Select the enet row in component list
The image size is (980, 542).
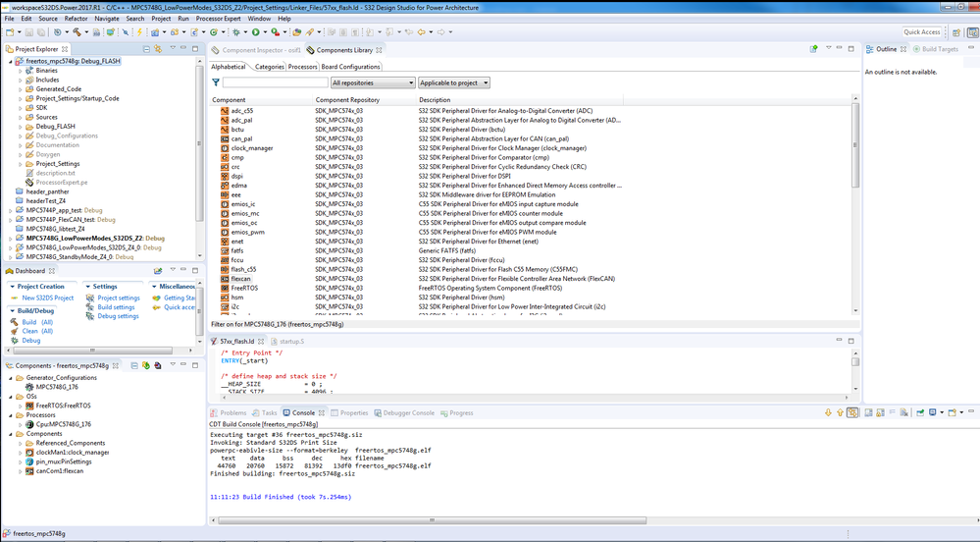pyautogui.click(x=417, y=242)
